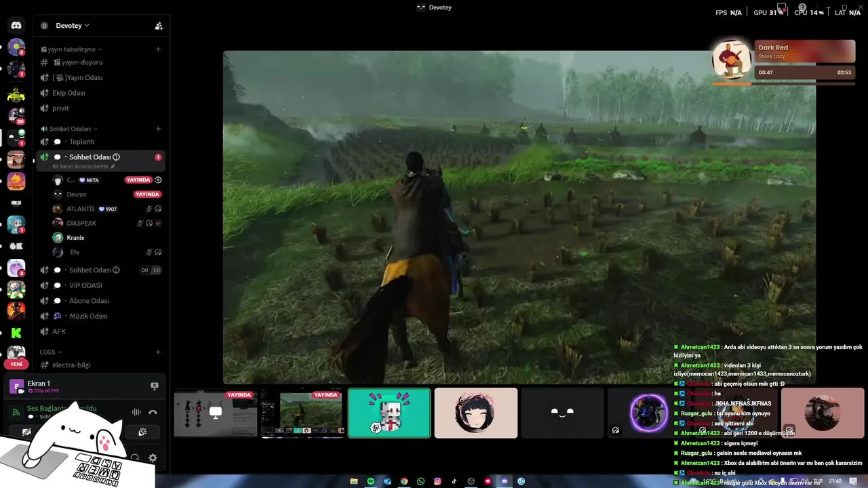Focus the main game stream video
Screen dimensions: 868x488
(x=519, y=217)
